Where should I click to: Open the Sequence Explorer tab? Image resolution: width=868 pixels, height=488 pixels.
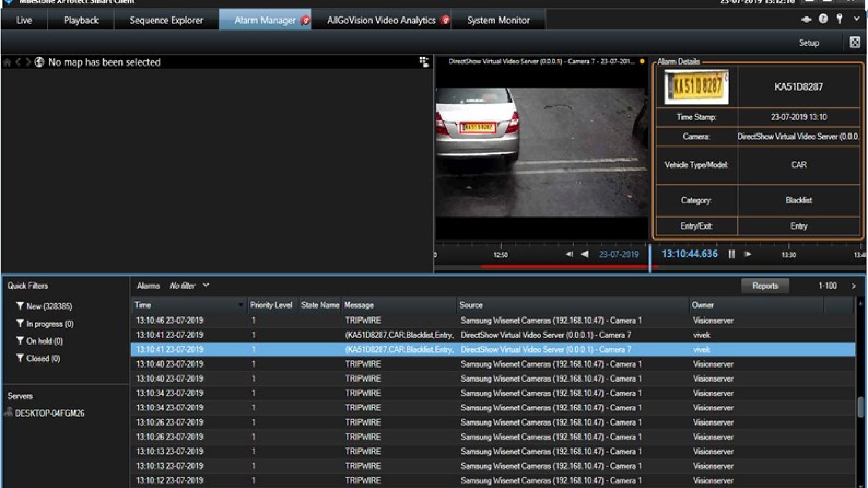click(x=166, y=20)
